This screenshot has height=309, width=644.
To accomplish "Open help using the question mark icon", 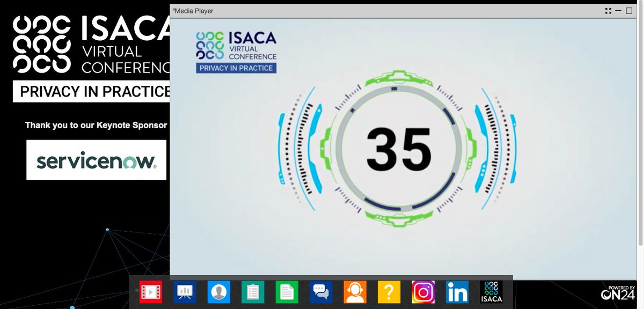I will pos(389,291).
